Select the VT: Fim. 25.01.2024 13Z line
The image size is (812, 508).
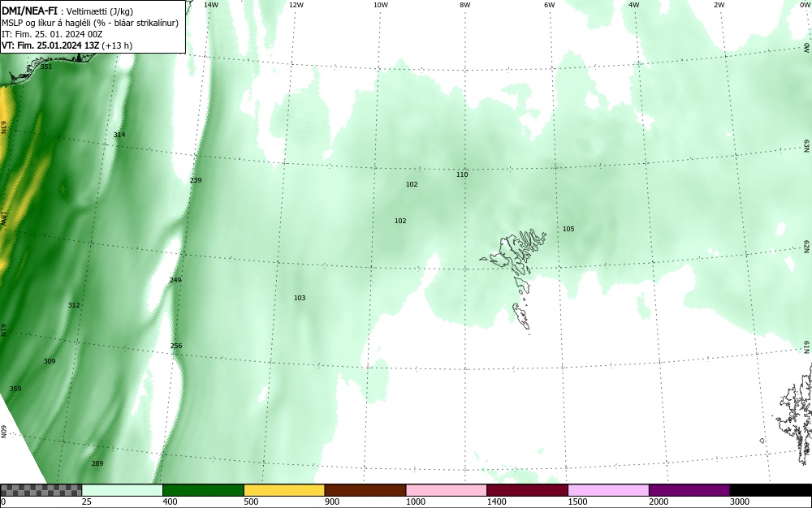click(x=67, y=45)
